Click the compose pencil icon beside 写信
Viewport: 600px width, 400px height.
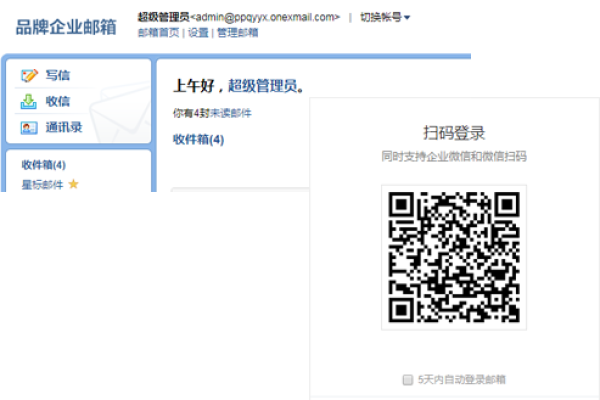(x=29, y=75)
